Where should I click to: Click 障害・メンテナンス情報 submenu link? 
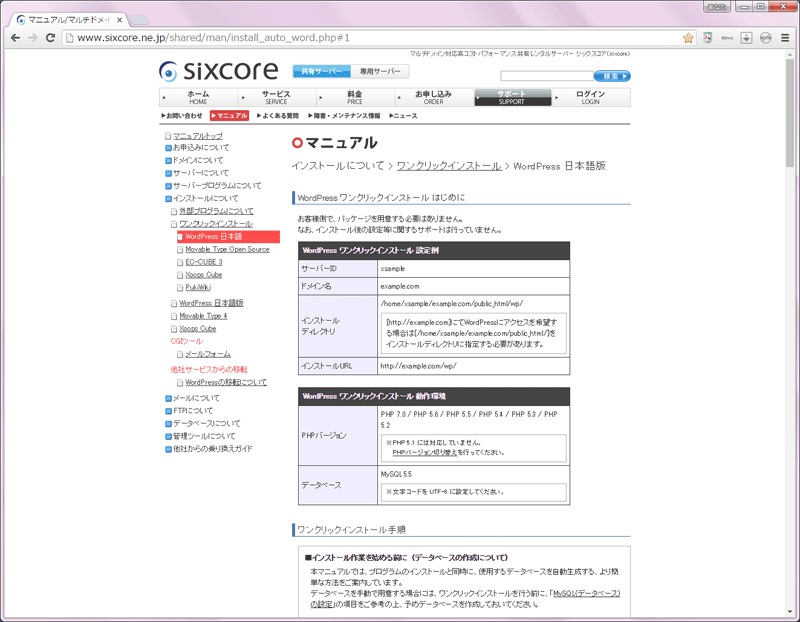[344, 116]
